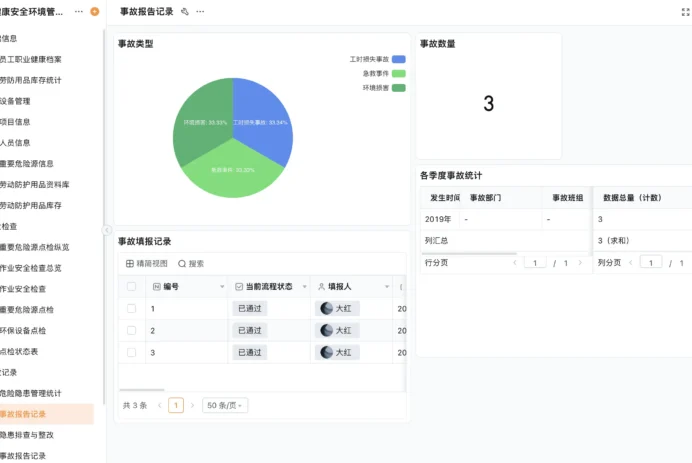Click the light green 急救事件 legend swatch
692x463 pixels.
tap(399, 74)
